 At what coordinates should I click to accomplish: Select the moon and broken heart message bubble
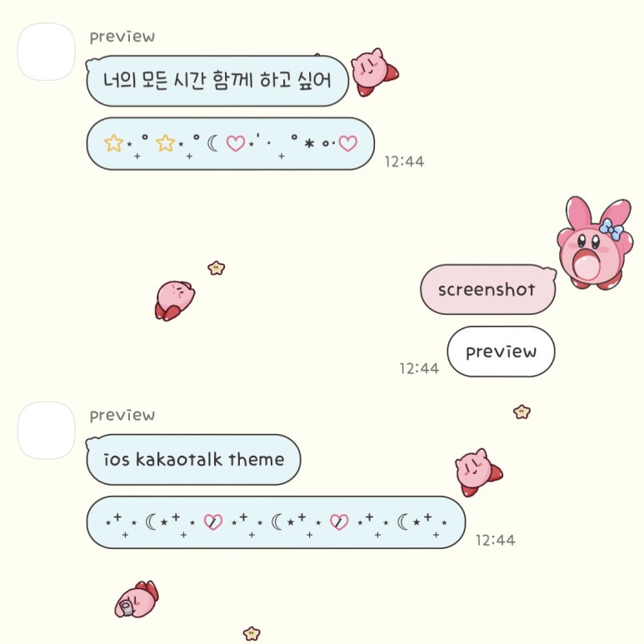(276, 522)
